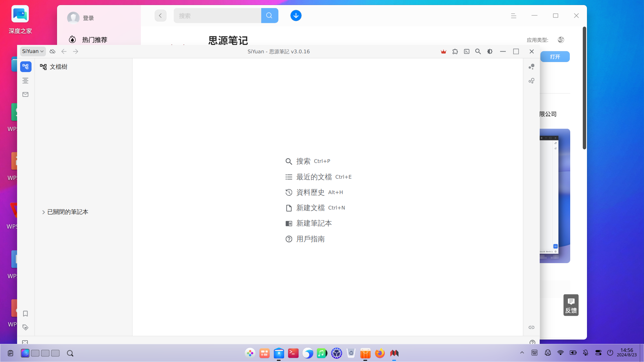The width and height of the screenshot is (644, 362).
Task: Open the global graph view icon
Action: coord(532,67)
